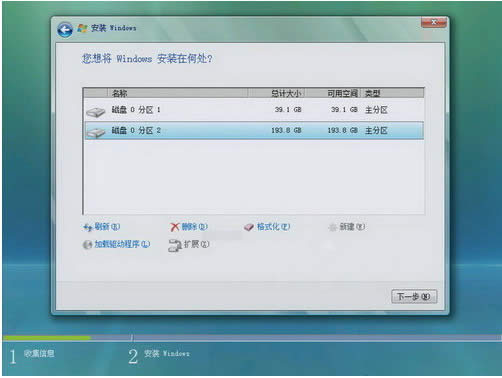Click the 类型 column header
Screen dimensions: 502x378
[392, 93]
